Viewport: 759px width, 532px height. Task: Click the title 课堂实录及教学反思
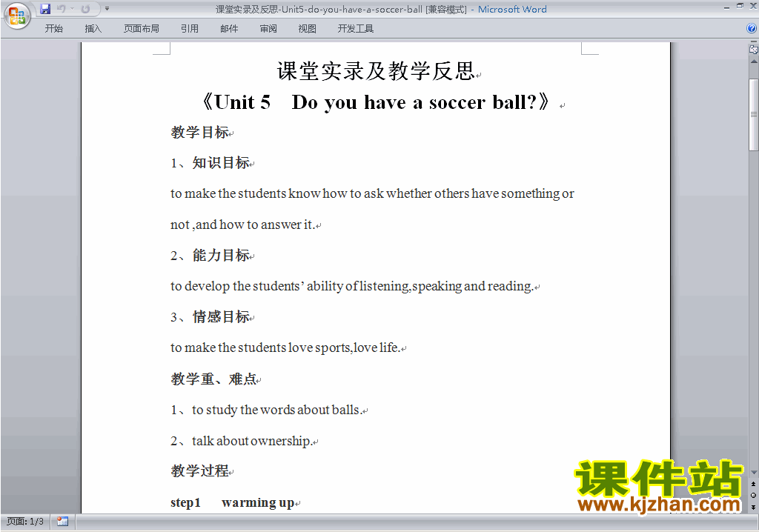(x=376, y=71)
